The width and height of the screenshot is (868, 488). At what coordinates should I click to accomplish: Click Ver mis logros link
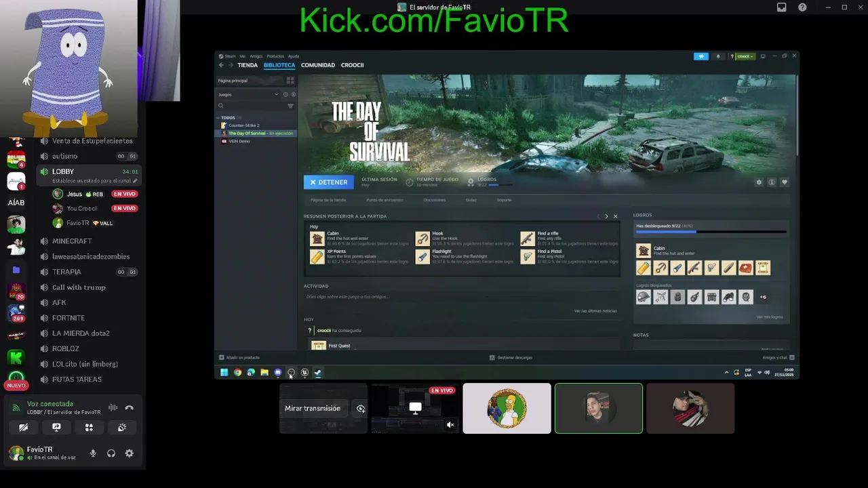[x=770, y=317]
